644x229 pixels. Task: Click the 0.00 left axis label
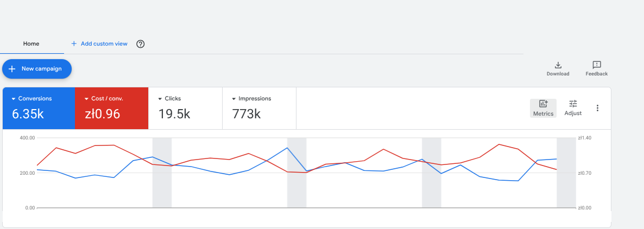point(30,208)
